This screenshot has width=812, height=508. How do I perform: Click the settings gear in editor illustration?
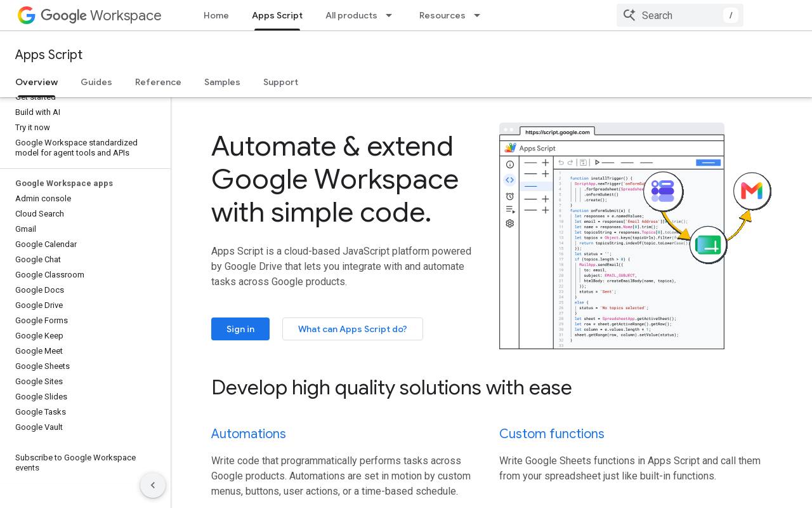click(x=510, y=224)
